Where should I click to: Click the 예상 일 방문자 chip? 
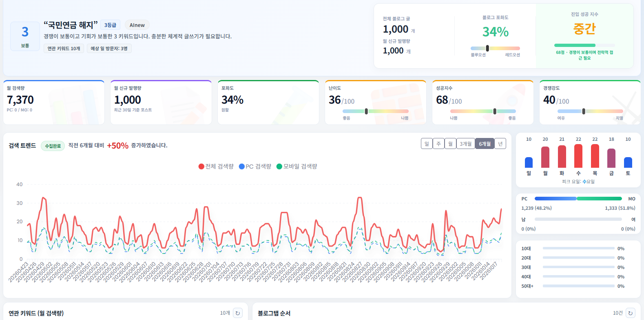pos(109,49)
